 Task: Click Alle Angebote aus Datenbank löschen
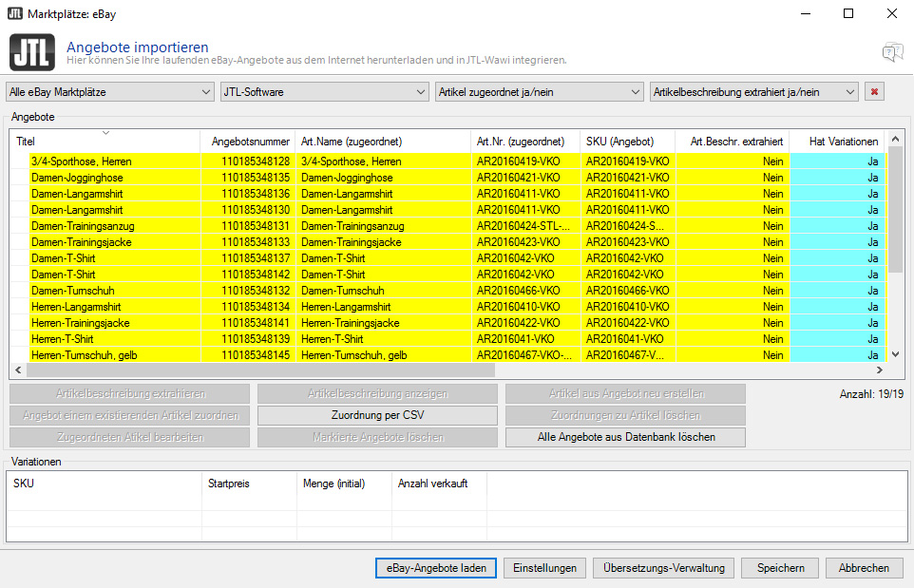click(625, 438)
